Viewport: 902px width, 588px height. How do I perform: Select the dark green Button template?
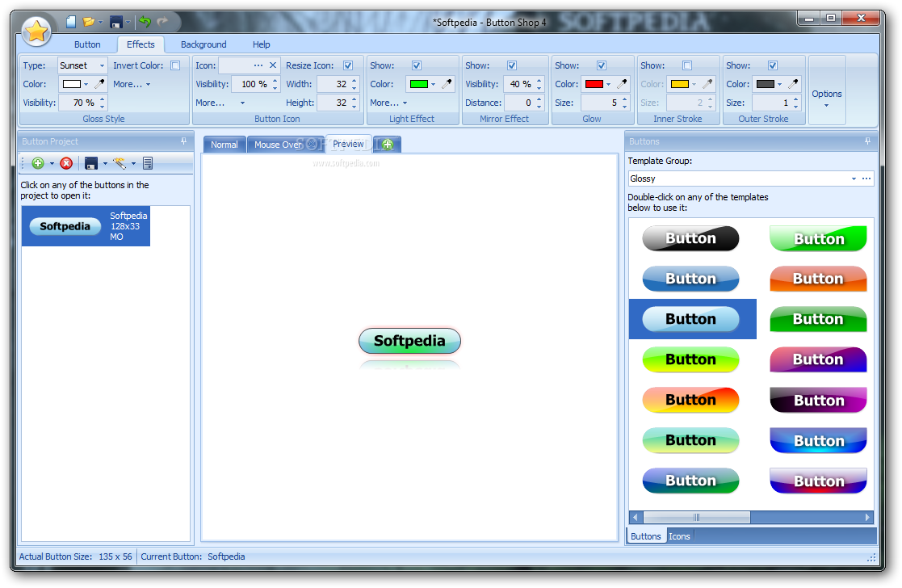click(818, 319)
